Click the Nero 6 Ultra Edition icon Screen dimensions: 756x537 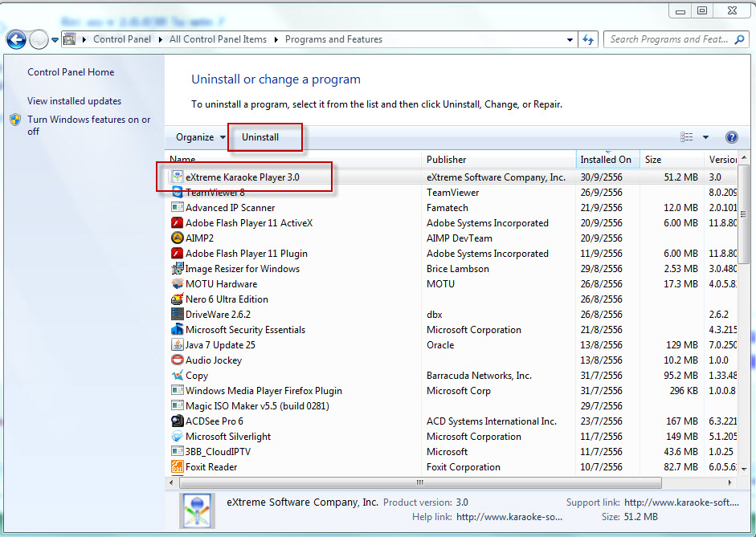point(178,299)
